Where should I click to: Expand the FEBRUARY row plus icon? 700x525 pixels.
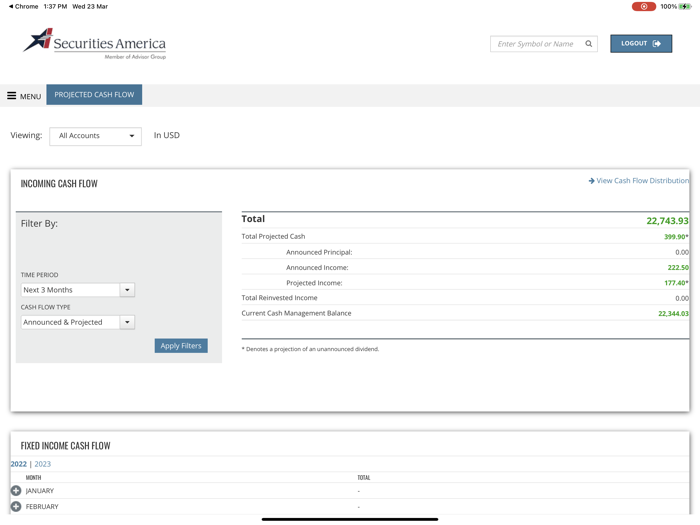16,507
